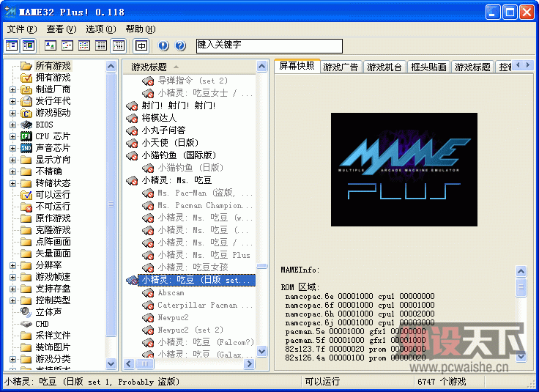
Task: Click in the 键入关键字 search field
Action: point(269,45)
